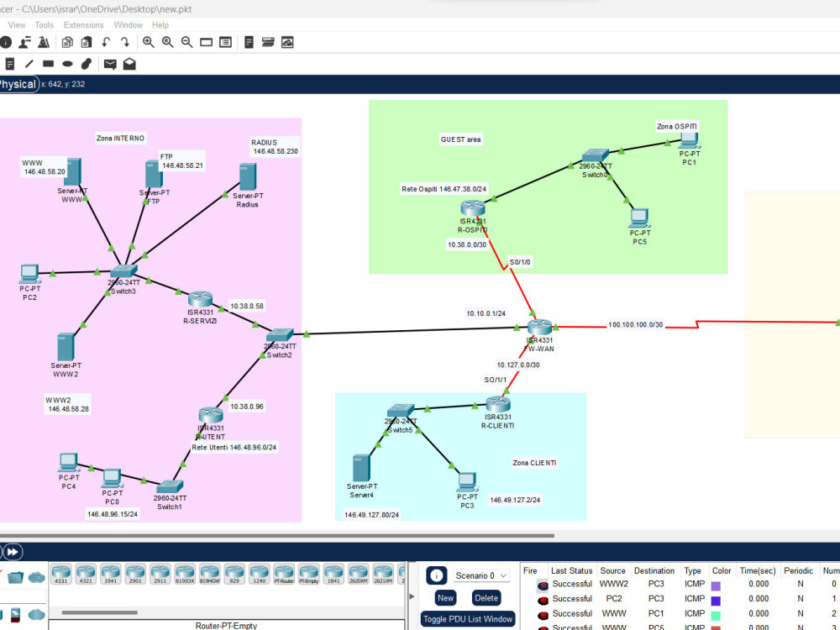Zoom in on the workspace
Viewport: 840px width, 630px height.
[148, 42]
